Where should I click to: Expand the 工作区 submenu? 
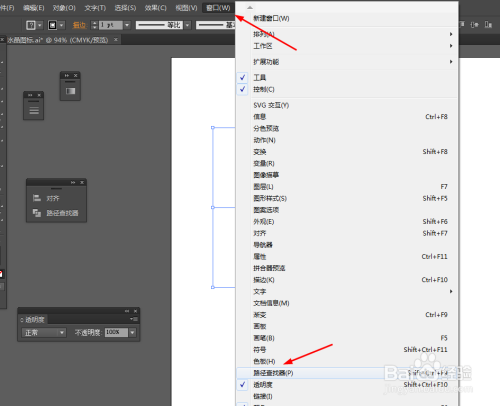tap(347, 46)
